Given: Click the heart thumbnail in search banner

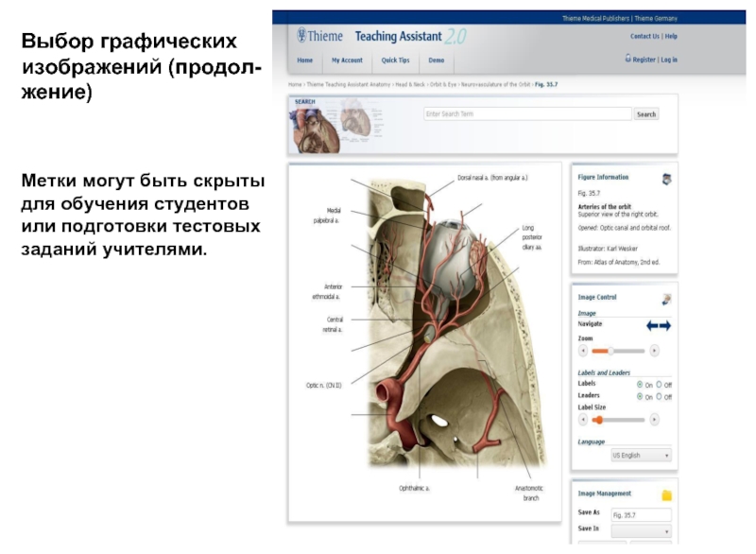Looking at the screenshot, I should point(314,130).
